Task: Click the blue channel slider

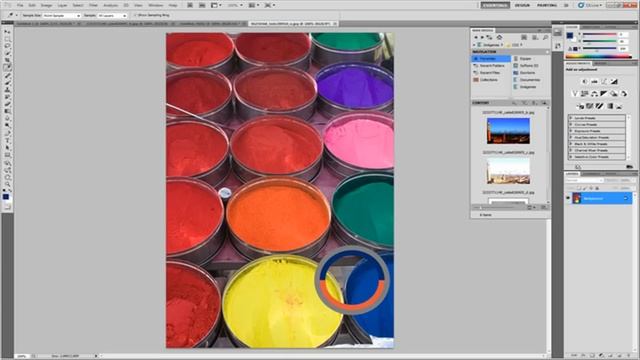Action: [599, 48]
